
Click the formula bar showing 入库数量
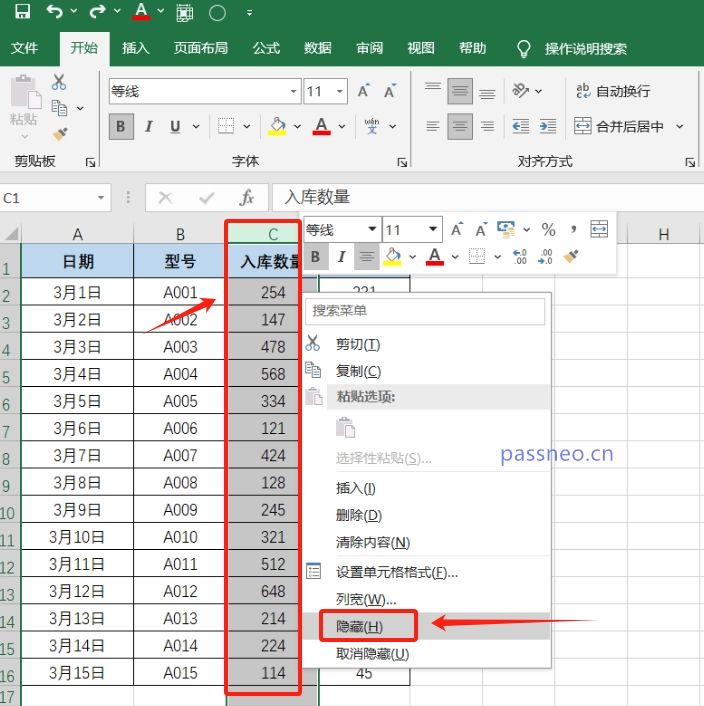pos(488,197)
